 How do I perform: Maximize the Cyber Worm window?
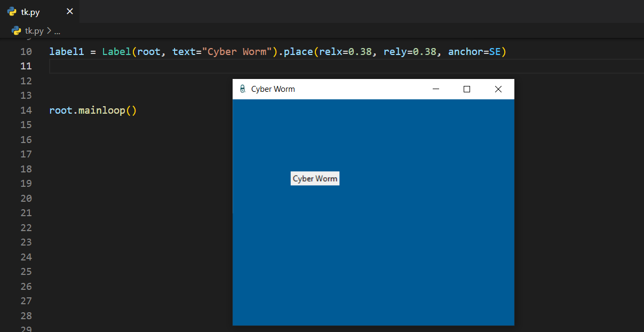(467, 89)
